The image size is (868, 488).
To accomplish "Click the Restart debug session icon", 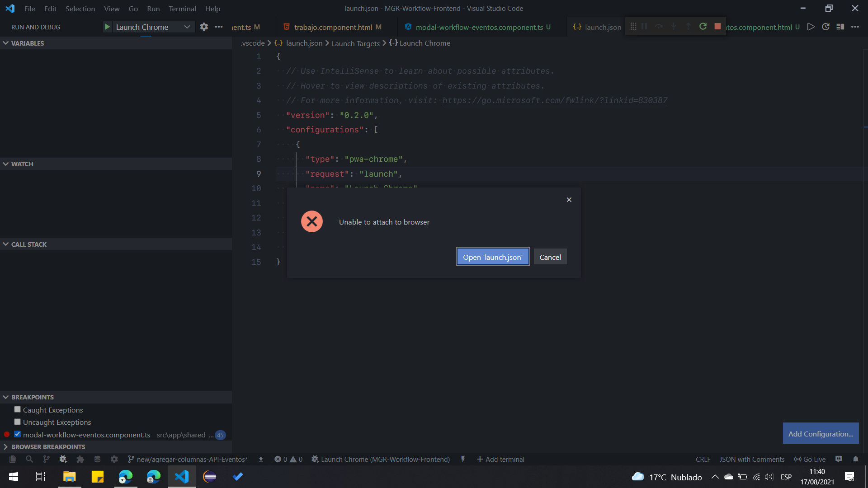I will (x=703, y=26).
